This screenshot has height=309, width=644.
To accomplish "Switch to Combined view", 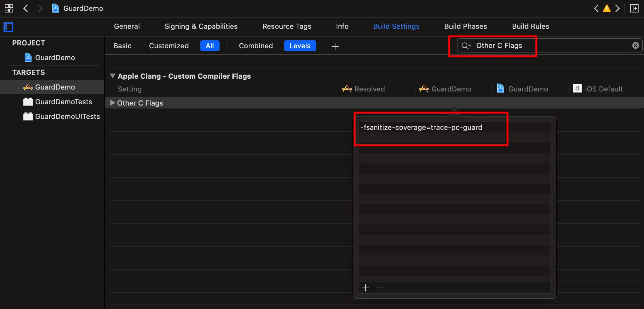I will pyautogui.click(x=256, y=46).
